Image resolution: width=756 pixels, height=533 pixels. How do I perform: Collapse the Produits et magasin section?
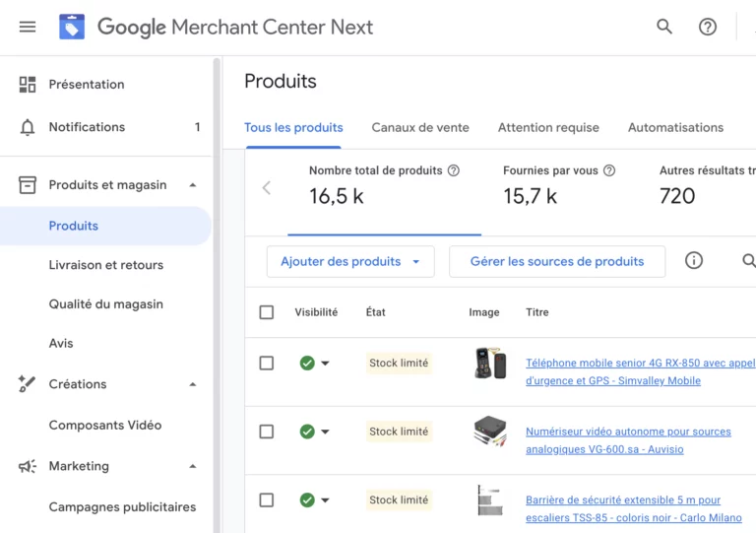(x=193, y=185)
